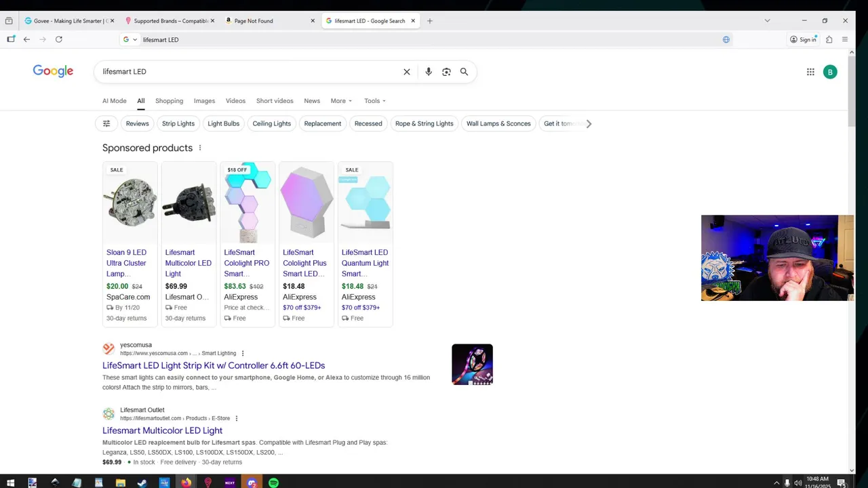
Task: Open the sidebar toggle in the browser toolbar
Action: [11, 39]
